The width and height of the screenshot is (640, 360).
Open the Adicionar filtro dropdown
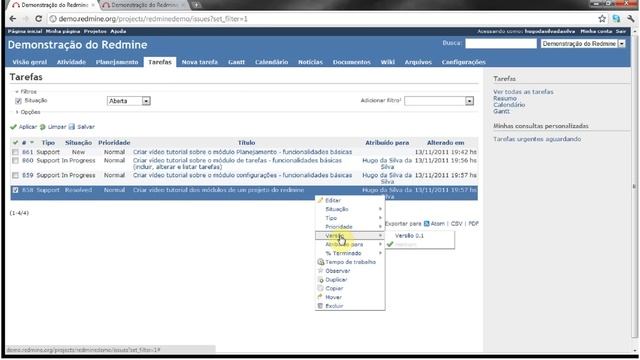pyautogui.click(x=439, y=101)
